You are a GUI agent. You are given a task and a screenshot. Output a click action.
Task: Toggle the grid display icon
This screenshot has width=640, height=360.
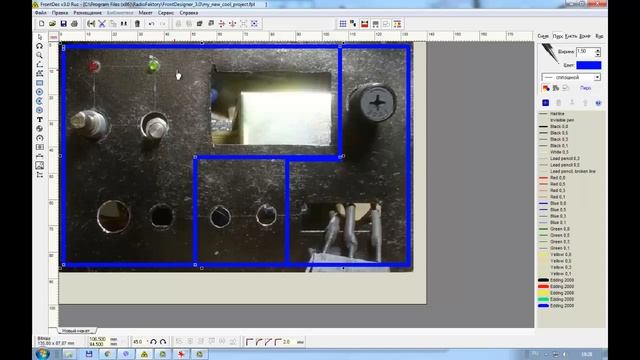(343, 24)
